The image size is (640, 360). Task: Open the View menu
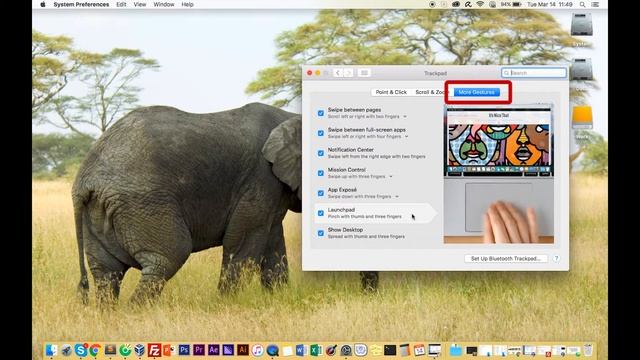tap(140, 4)
